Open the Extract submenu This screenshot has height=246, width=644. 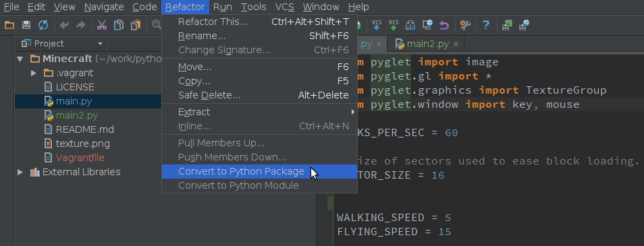pos(260,112)
